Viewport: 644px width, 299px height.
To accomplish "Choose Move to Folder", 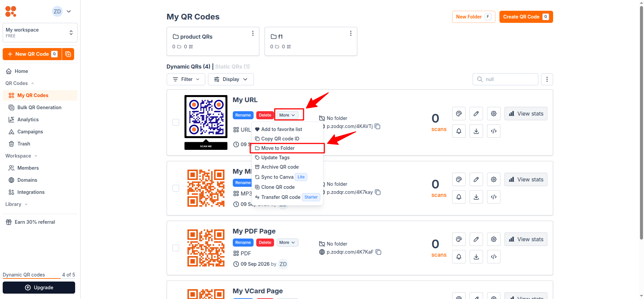I will [x=287, y=148].
